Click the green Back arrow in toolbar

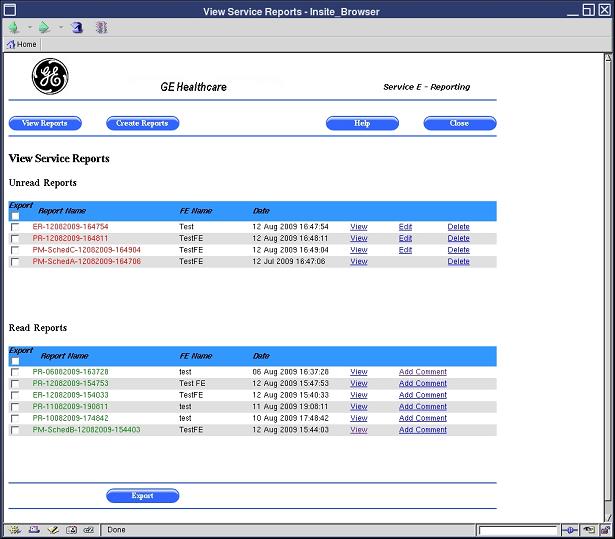[13, 28]
